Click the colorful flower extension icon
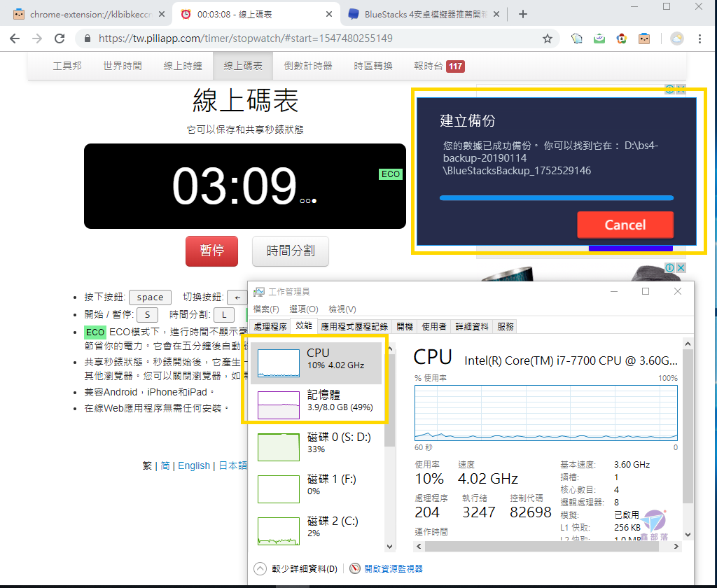This screenshot has height=588, width=717. click(x=622, y=39)
